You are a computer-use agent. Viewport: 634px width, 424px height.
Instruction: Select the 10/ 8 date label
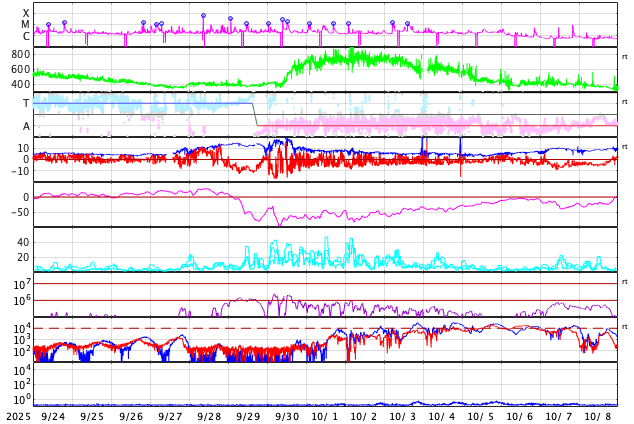point(597,416)
